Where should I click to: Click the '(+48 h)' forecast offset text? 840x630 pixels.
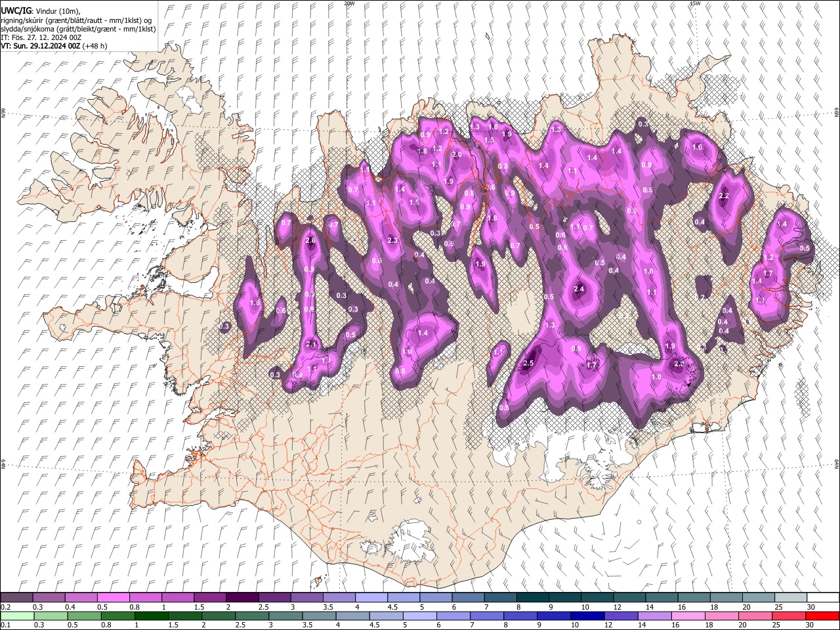pyautogui.click(x=94, y=46)
